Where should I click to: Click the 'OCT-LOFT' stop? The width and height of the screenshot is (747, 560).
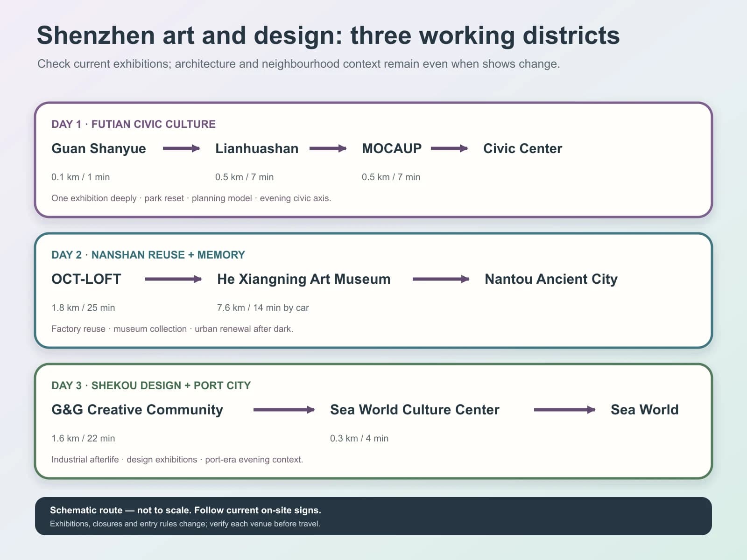click(86, 279)
